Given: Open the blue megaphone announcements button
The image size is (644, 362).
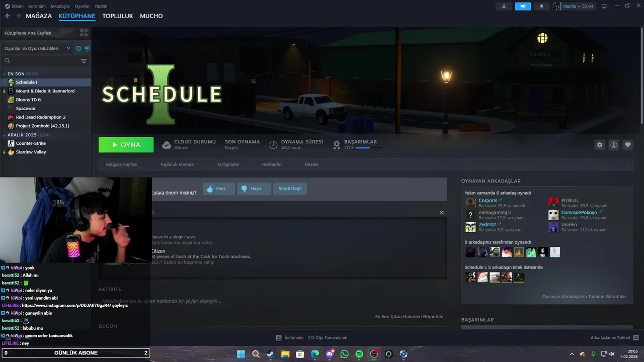Looking at the screenshot, I should [523, 6].
